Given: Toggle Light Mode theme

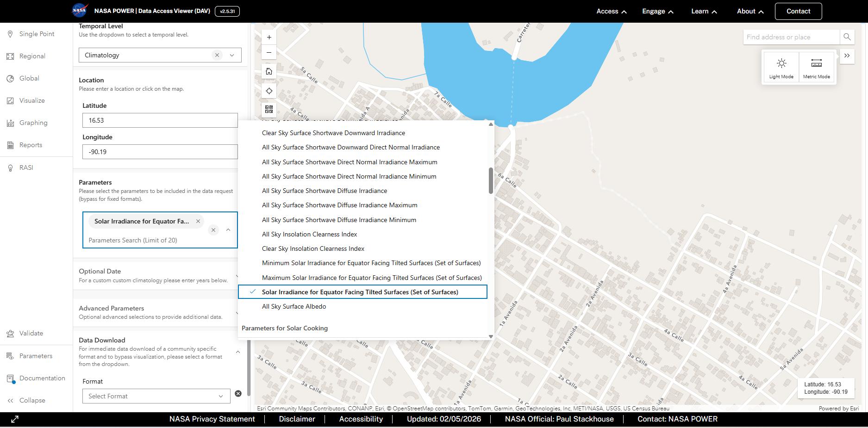Looking at the screenshot, I should (x=781, y=68).
